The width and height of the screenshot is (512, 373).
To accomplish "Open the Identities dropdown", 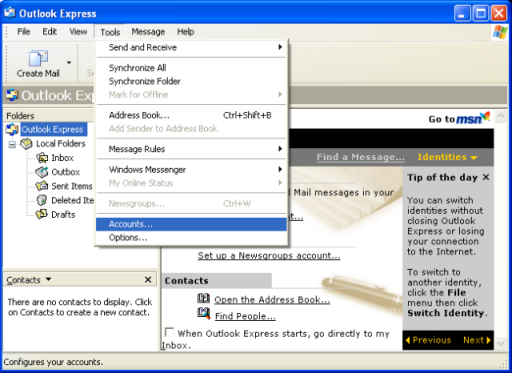I will tap(447, 157).
